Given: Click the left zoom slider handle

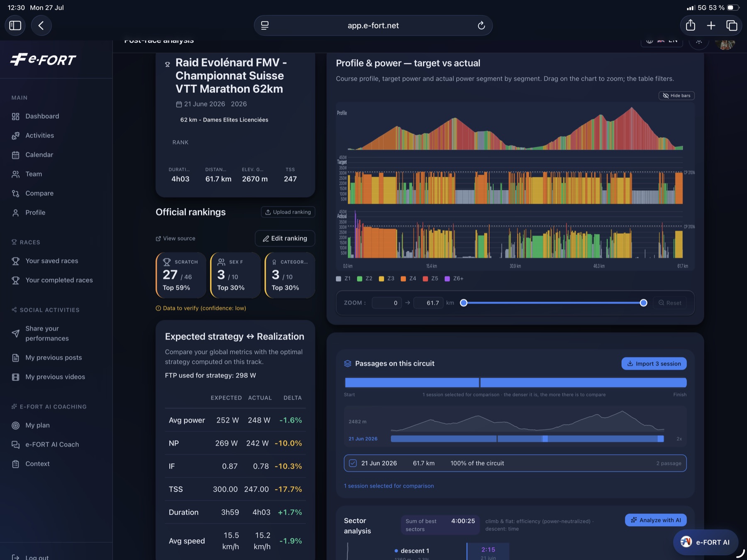Looking at the screenshot, I should (x=464, y=303).
